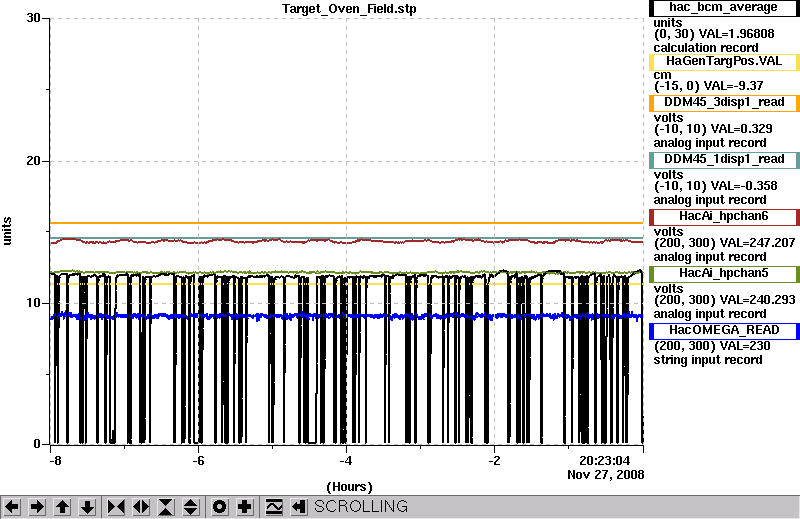The width and height of the screenshot is (800, 519).
Task: Select the HacOMEGA_READ legend entry
Action: pos(723,331)
